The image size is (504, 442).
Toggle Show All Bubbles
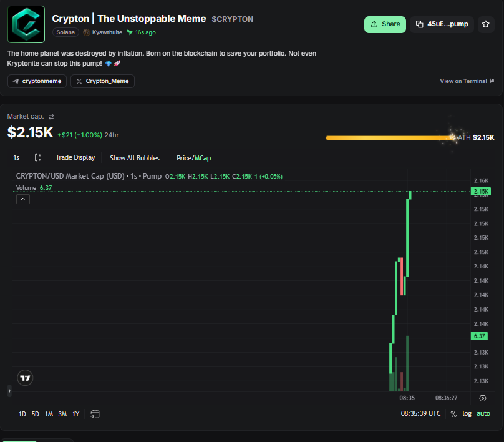135,158
